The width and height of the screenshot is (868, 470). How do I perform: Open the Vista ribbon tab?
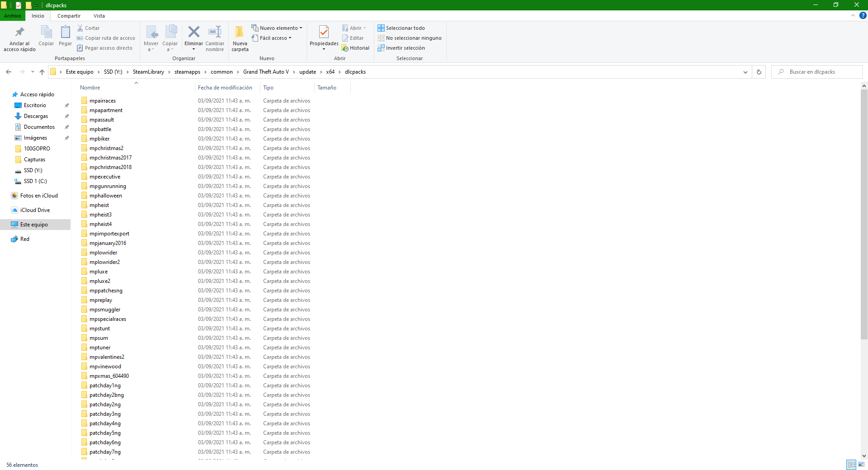(x=99, y=16)
